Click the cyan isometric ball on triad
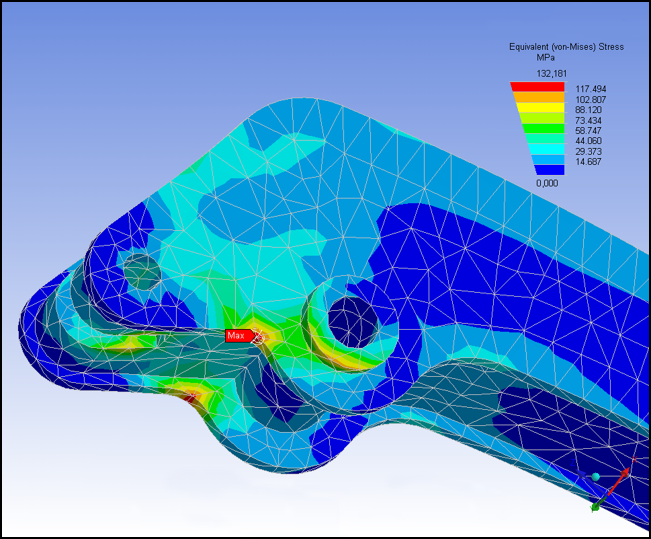 click(596, 477)
